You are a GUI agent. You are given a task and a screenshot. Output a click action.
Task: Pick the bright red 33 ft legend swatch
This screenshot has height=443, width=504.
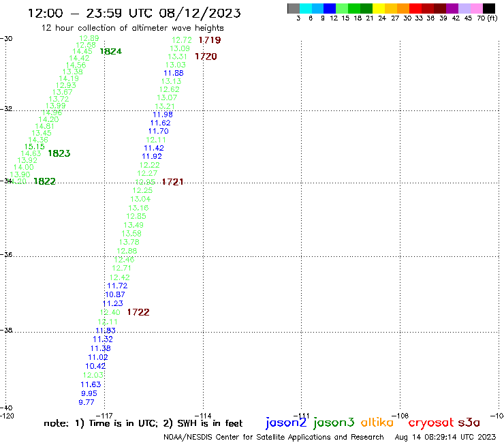[x=415, y=9]
